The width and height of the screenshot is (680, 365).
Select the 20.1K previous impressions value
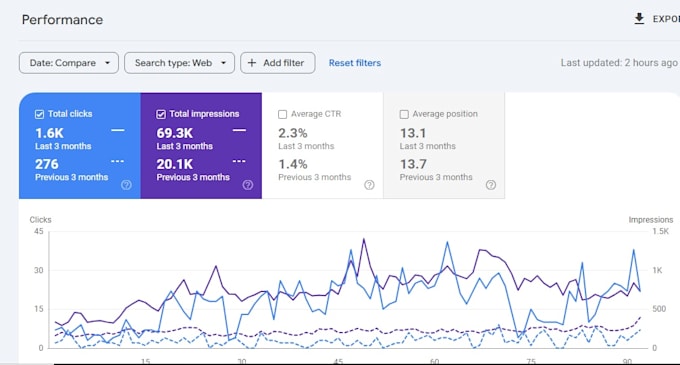(175, 164)
